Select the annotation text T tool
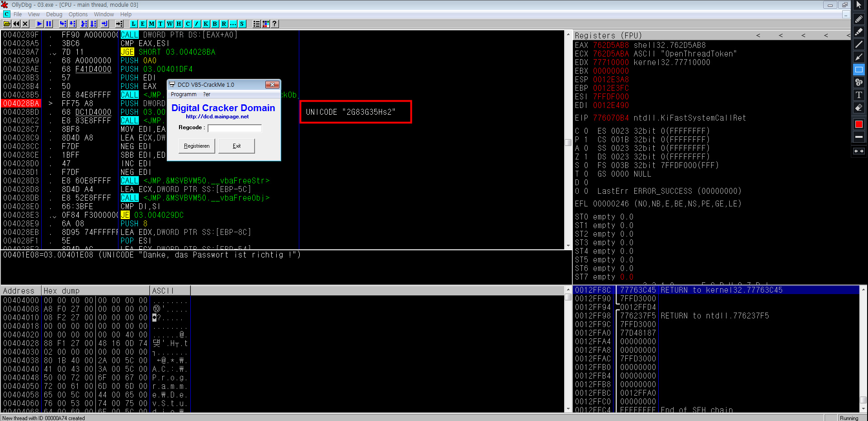Screen dimensions: 868x421 [859, 95]
